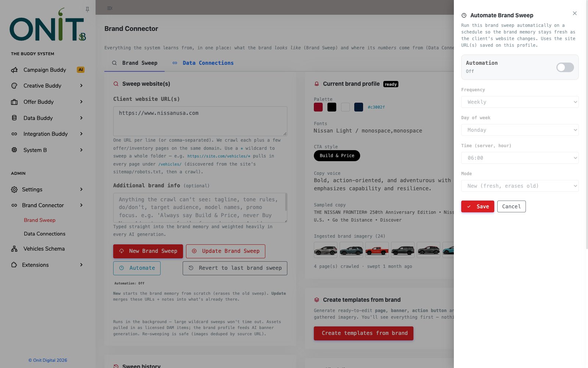Click the New Brand Sweep button
588x368 pixels.
coord(148,251)
